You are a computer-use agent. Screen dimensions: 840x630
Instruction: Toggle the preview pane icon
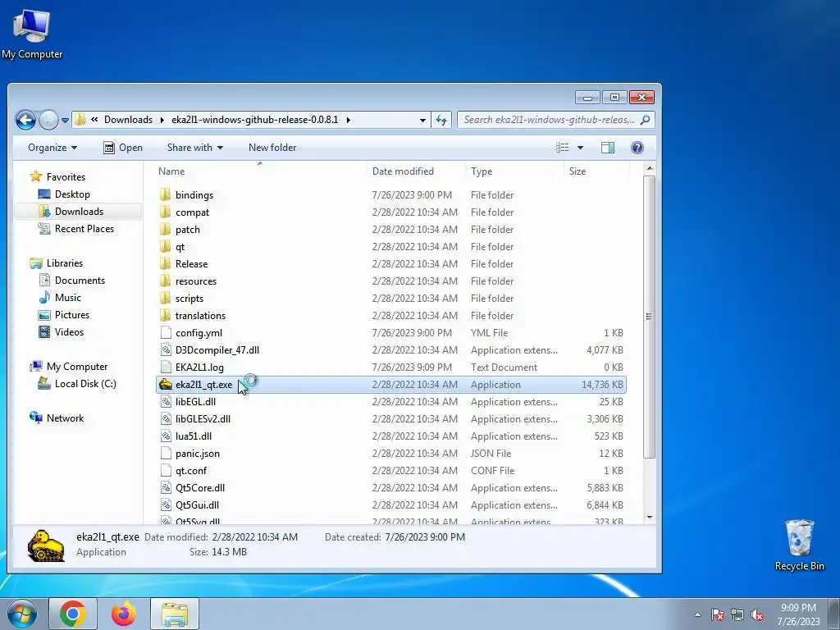coord(608,148)
